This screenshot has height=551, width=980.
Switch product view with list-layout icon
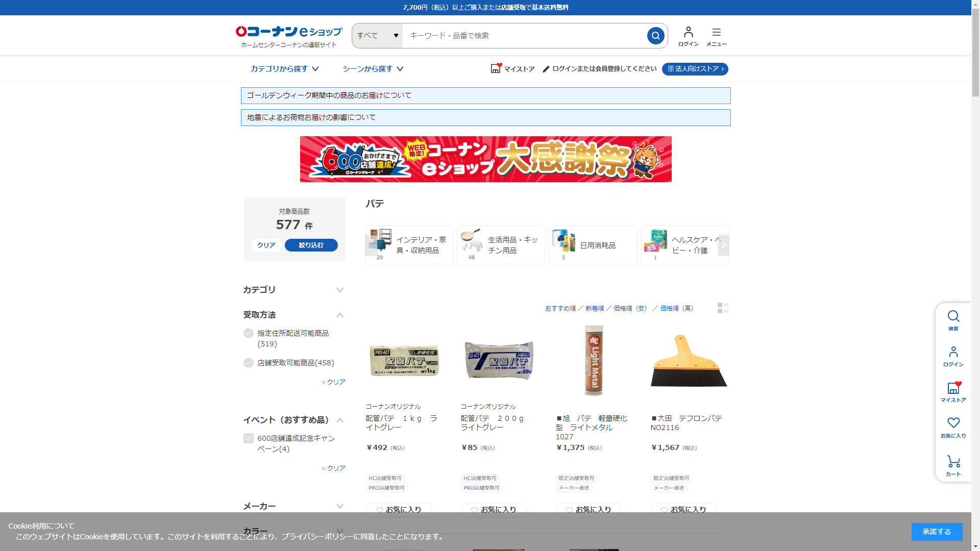coord(722,308)
